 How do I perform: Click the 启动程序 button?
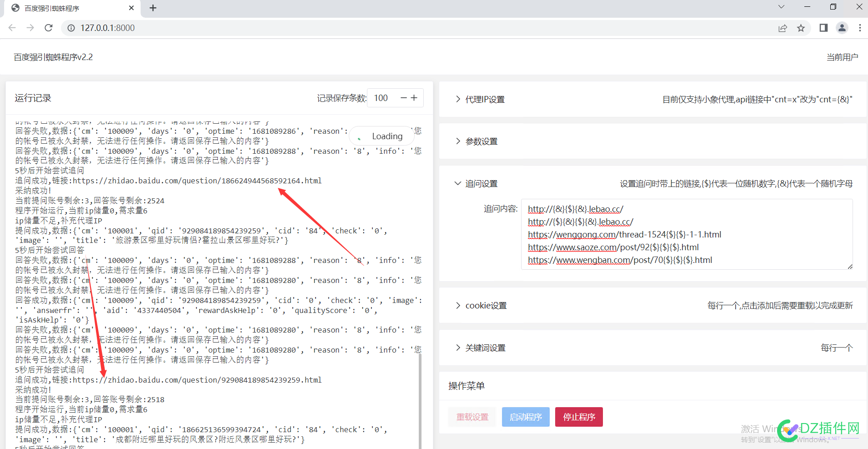526,417
